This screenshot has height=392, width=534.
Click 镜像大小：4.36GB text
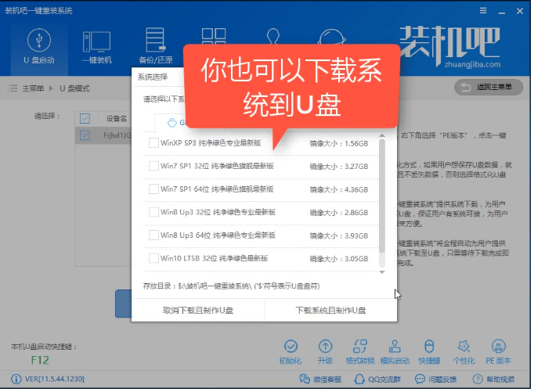339,189
